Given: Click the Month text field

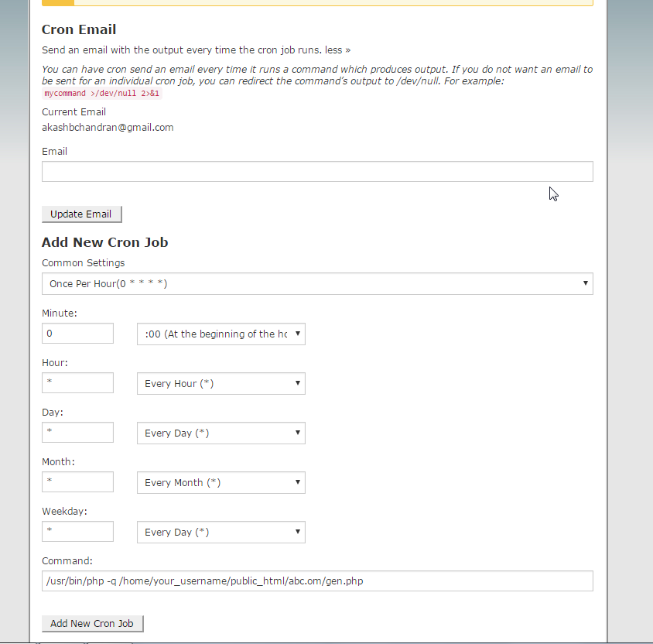Looking at the screenshot, I should click(x=77, y=482).
